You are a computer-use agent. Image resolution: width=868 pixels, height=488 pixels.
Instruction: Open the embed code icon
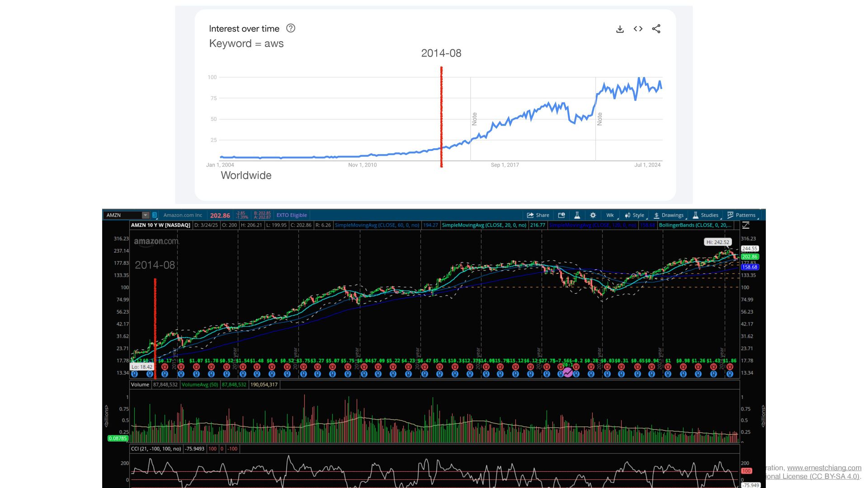coord(638,29)
